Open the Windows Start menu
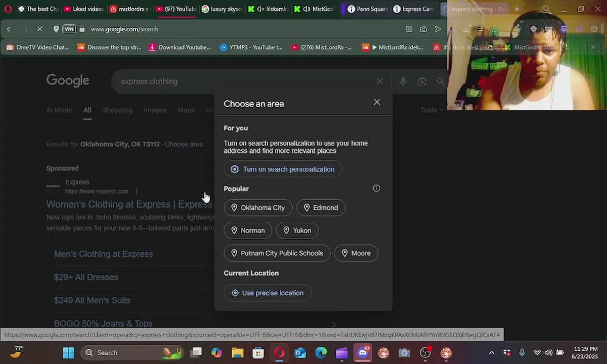 coord(68,353)
